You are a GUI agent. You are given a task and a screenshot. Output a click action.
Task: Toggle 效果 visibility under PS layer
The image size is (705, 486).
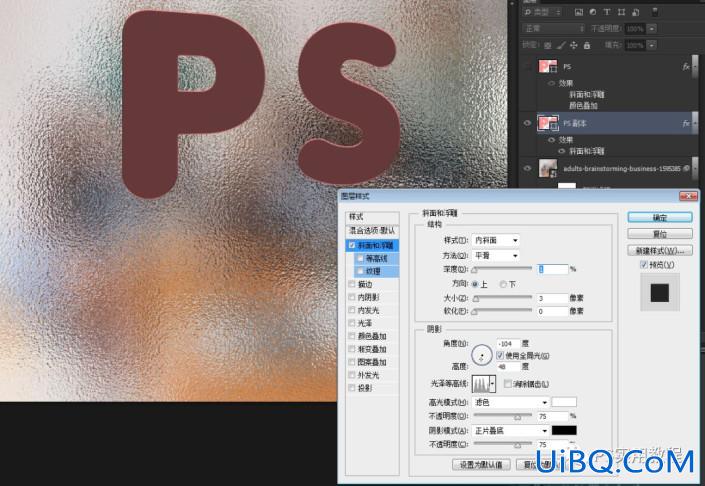(552, 84)
